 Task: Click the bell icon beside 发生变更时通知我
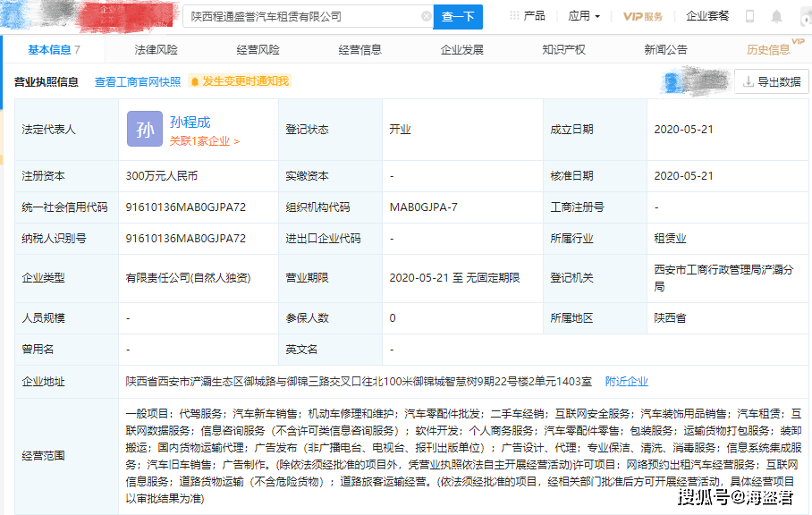(195, 81)
